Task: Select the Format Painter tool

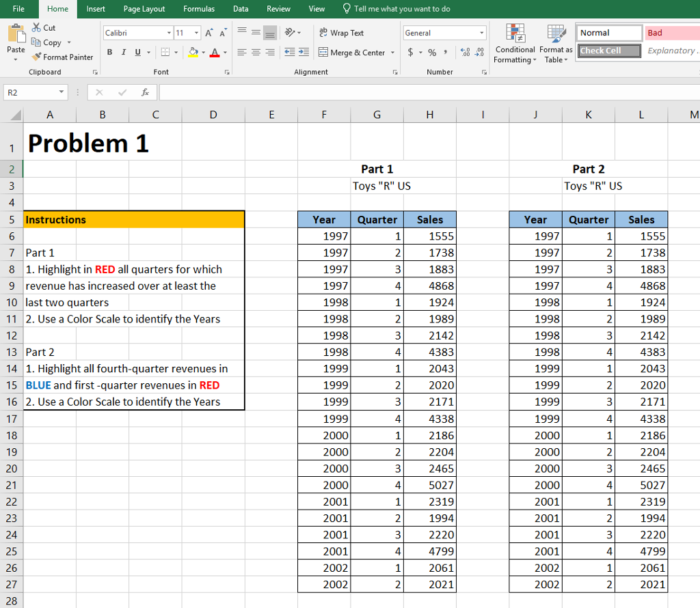Action: point(62,57)
